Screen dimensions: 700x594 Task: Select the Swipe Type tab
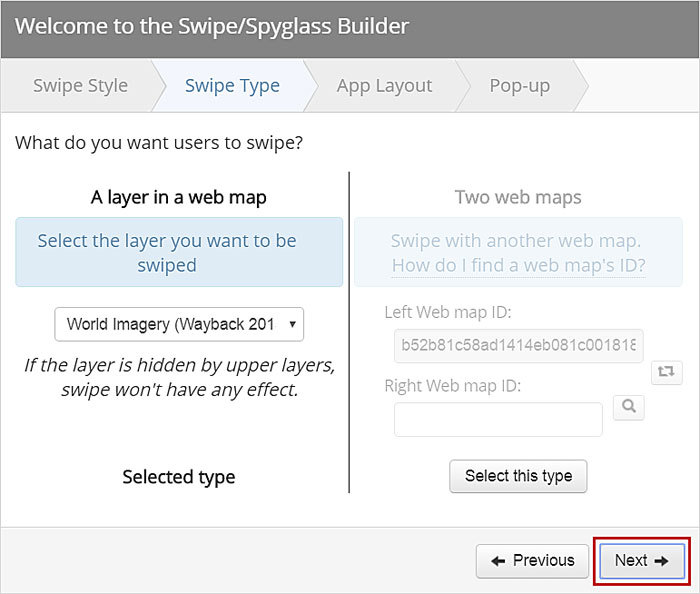232,86
